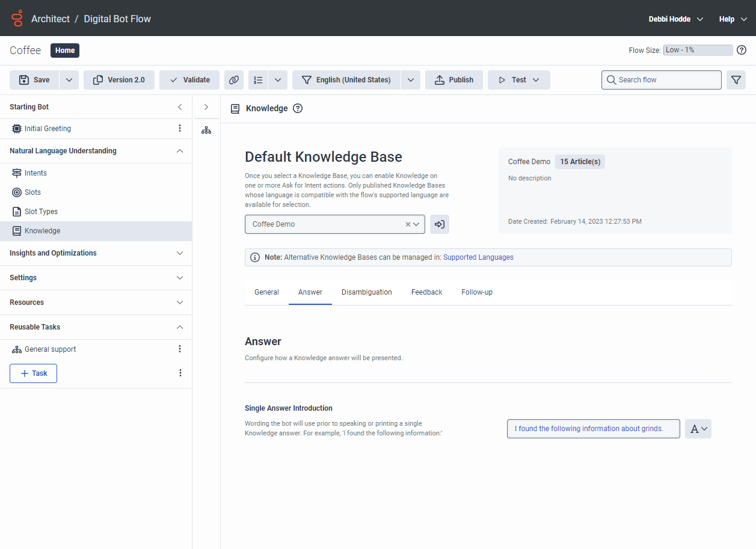Expand the Insights and Optimizations section
Image resolution: width=756 pixels, height=549 pixels.
[179, 253]
